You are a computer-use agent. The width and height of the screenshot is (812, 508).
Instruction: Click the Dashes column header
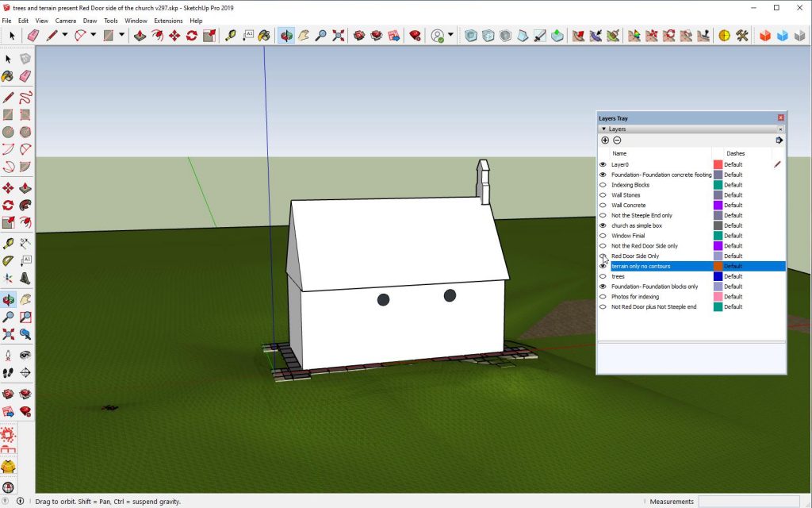click(735, 153)
